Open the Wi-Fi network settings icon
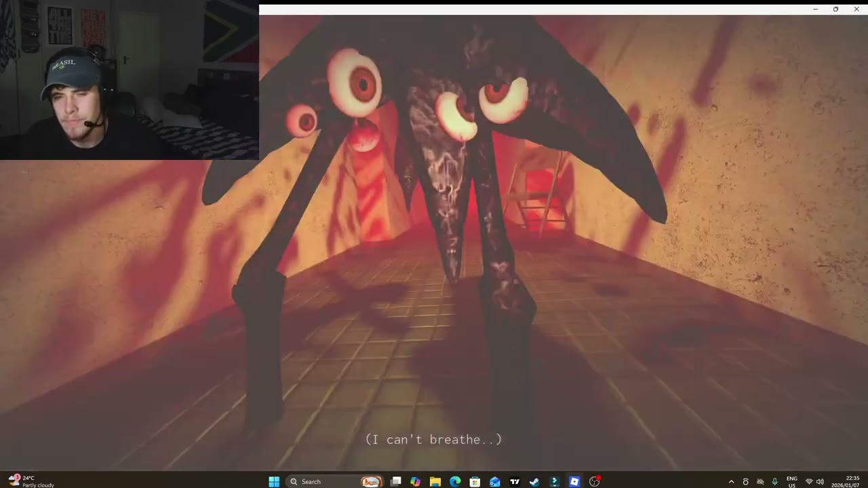This screenshot has height=488, width=868. 809,482
